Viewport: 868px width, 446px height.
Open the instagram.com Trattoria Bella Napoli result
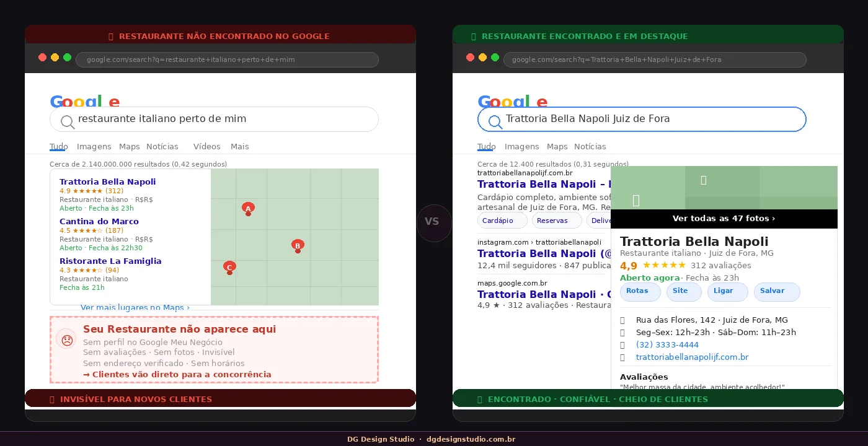tap(544, 253)
